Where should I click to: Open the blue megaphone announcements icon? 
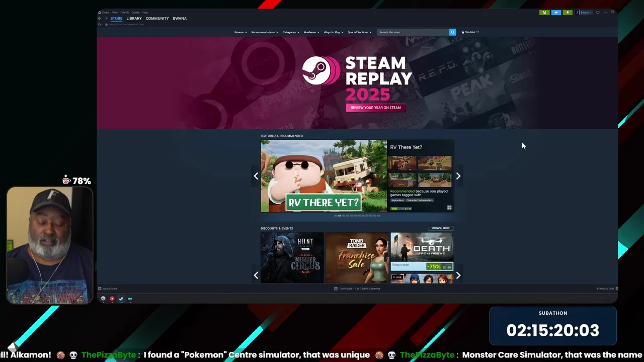click(556, 13)
